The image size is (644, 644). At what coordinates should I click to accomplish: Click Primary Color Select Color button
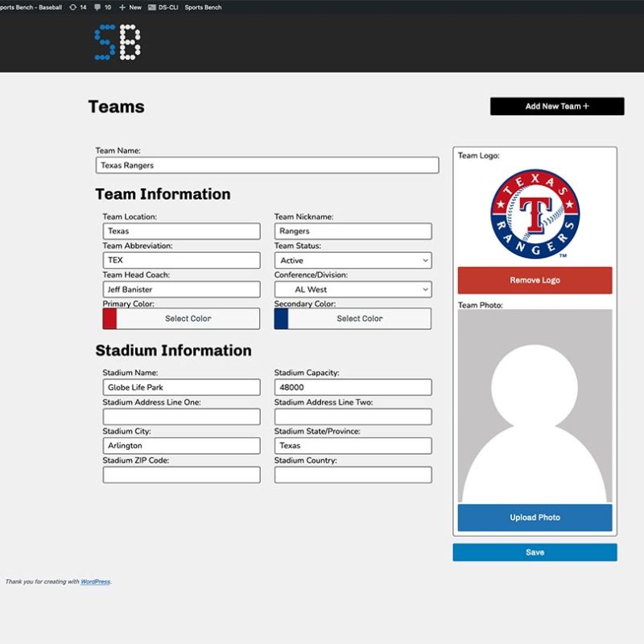click(188, 319)
